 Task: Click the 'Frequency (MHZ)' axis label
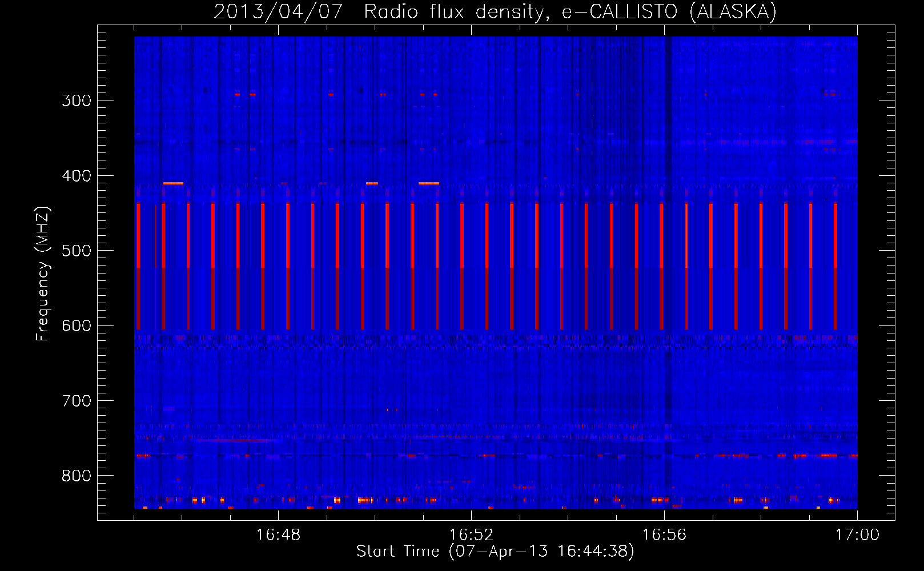[43, 274]
